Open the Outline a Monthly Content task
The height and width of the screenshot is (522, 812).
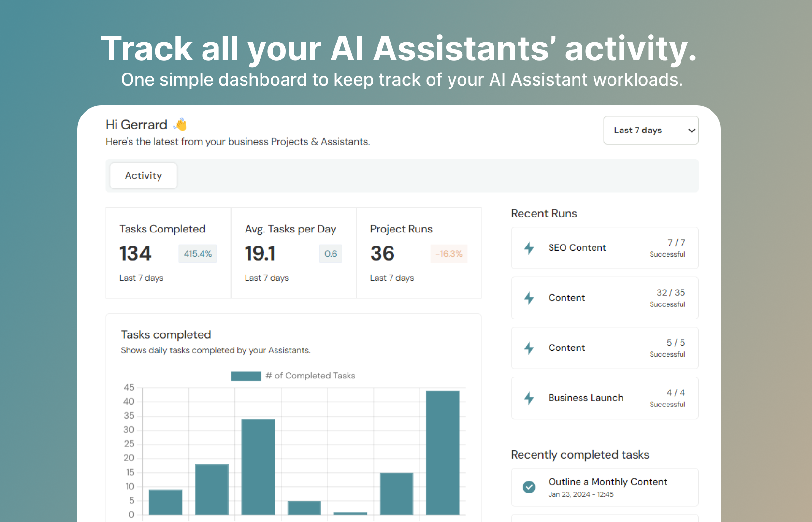tap(605, 487)
